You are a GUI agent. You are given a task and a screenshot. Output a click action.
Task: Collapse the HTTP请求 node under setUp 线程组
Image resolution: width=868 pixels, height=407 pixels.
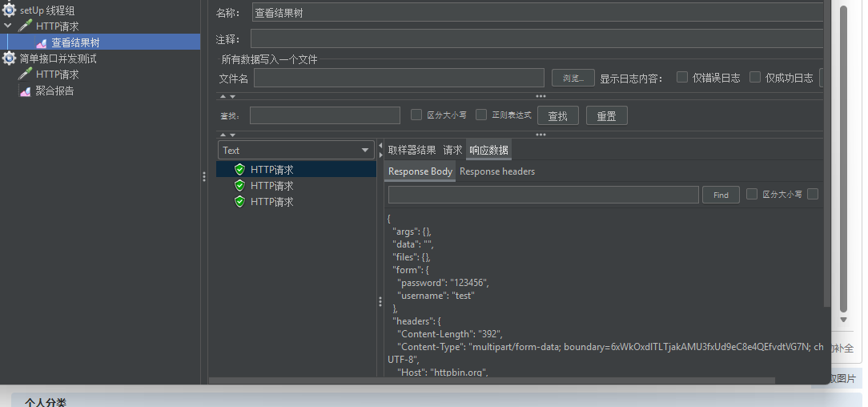pyautogui.click(x=8, y=26)
